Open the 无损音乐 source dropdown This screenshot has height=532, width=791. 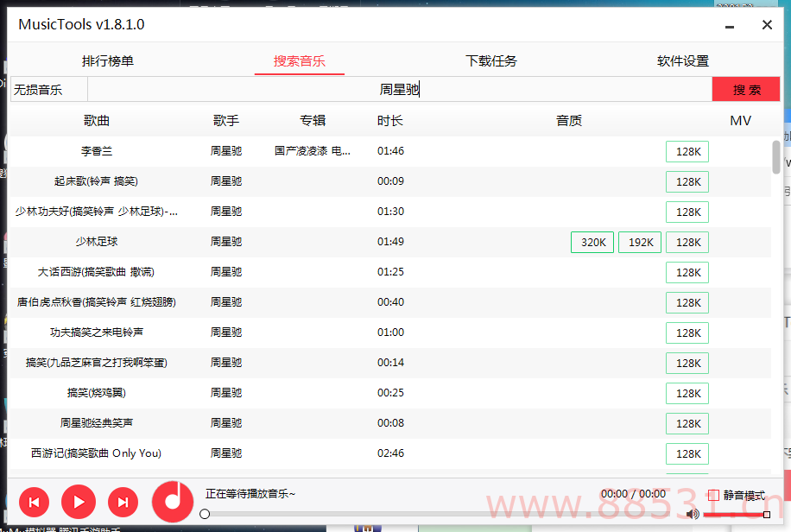click(48, 90)
